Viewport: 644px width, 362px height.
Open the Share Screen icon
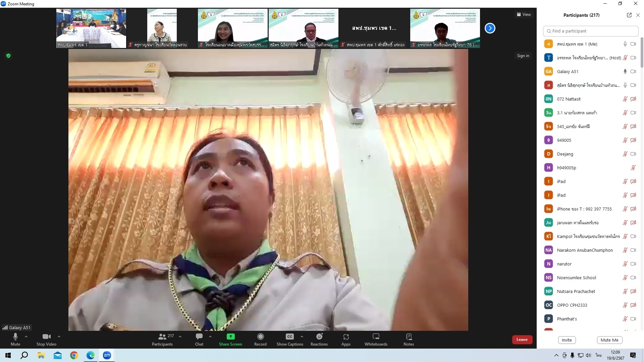pos(230,337)
